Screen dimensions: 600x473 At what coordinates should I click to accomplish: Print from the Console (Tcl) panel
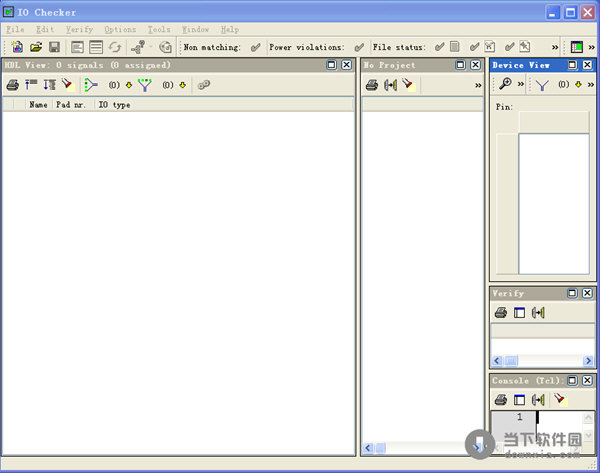pos(501,400)
